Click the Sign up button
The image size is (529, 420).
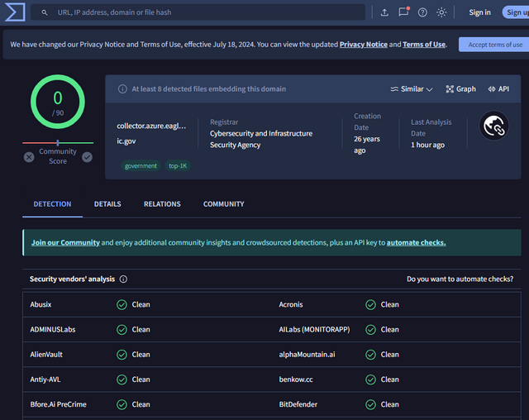(x=516, y=12)
